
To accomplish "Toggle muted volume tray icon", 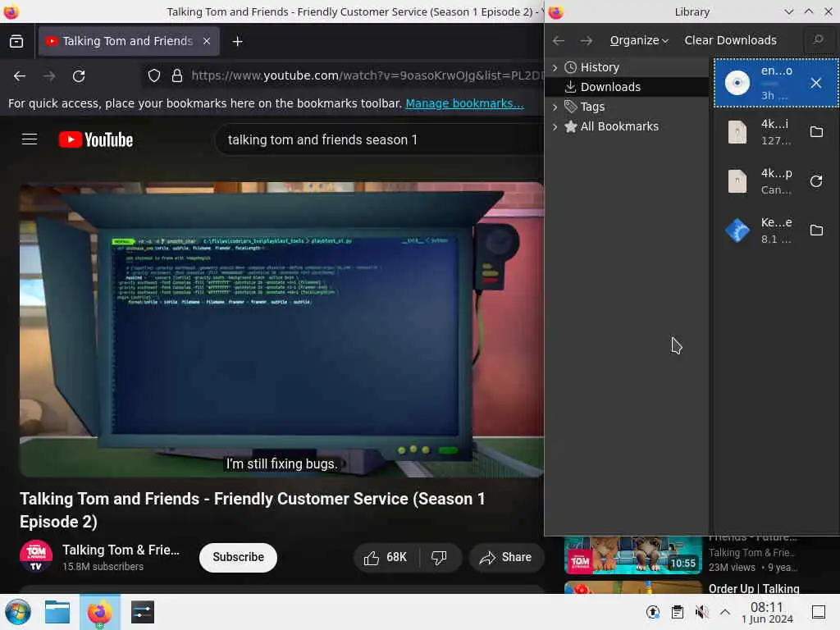I will pyautogui.click(x=701, y=612).
